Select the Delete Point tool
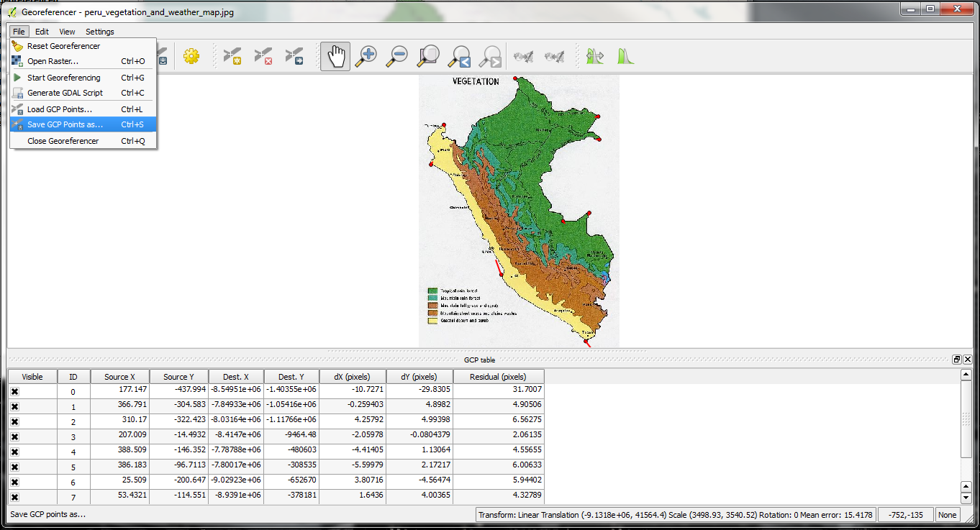 [263, 56]
